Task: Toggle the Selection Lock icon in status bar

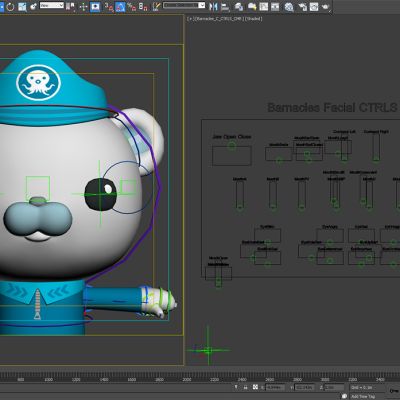Action: [x=245, y=387]
